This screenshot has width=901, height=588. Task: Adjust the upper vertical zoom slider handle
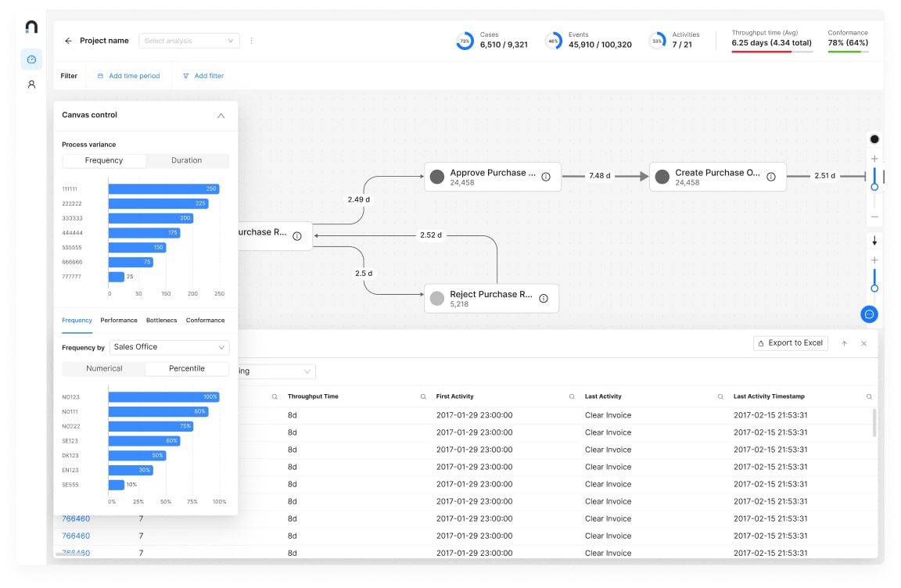874,187
